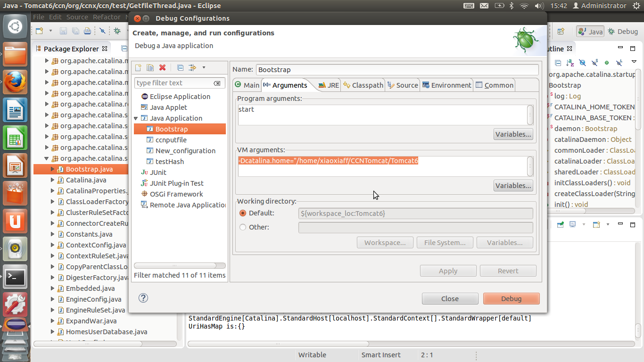Clear the filter text field

click(217, 83)
